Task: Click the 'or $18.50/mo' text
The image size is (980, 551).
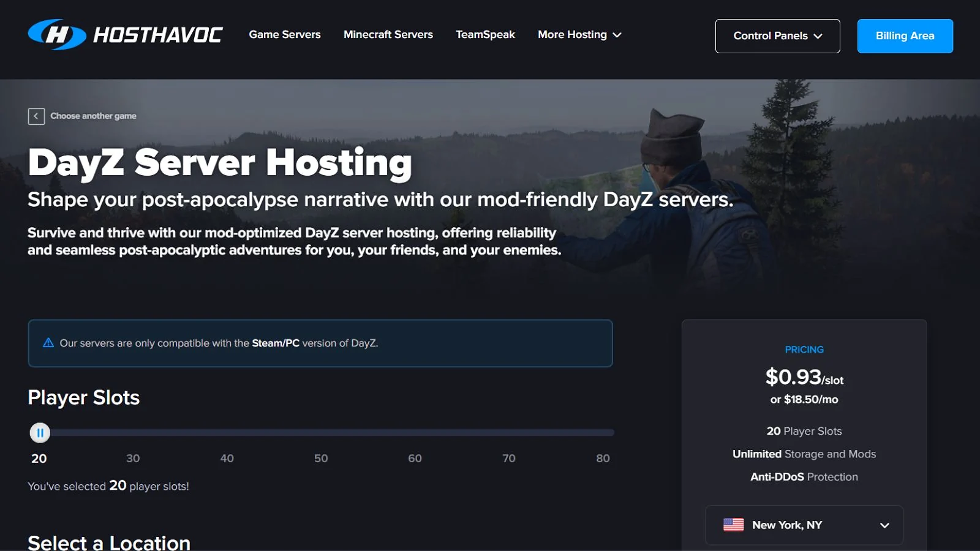Action: pos(804,399)
